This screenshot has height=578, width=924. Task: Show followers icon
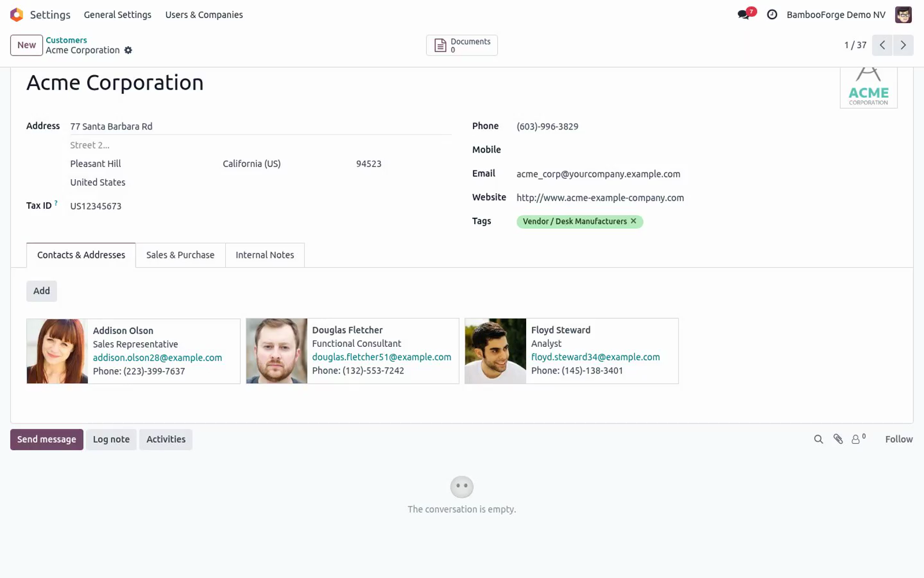858,439
